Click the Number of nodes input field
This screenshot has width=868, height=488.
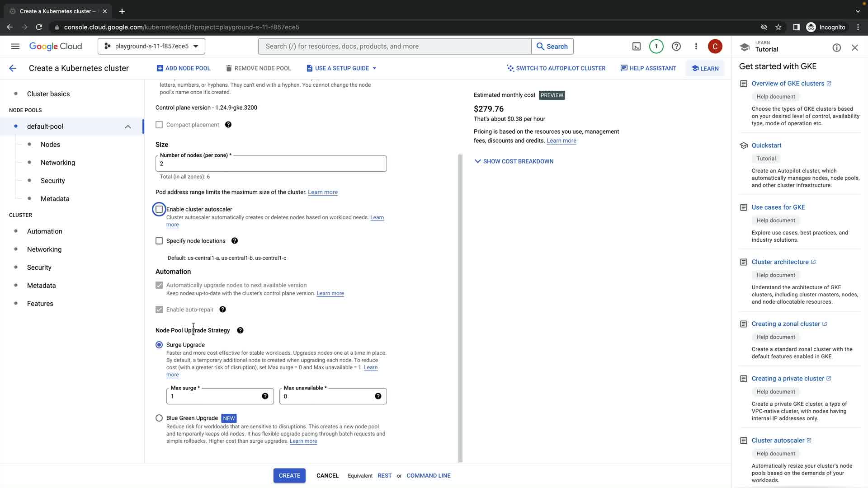[x=271, y=164]
